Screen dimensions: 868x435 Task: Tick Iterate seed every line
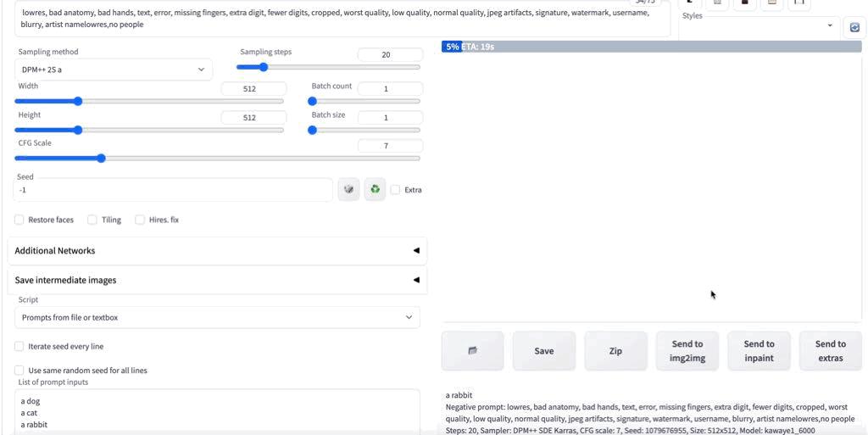coord(19,347)
